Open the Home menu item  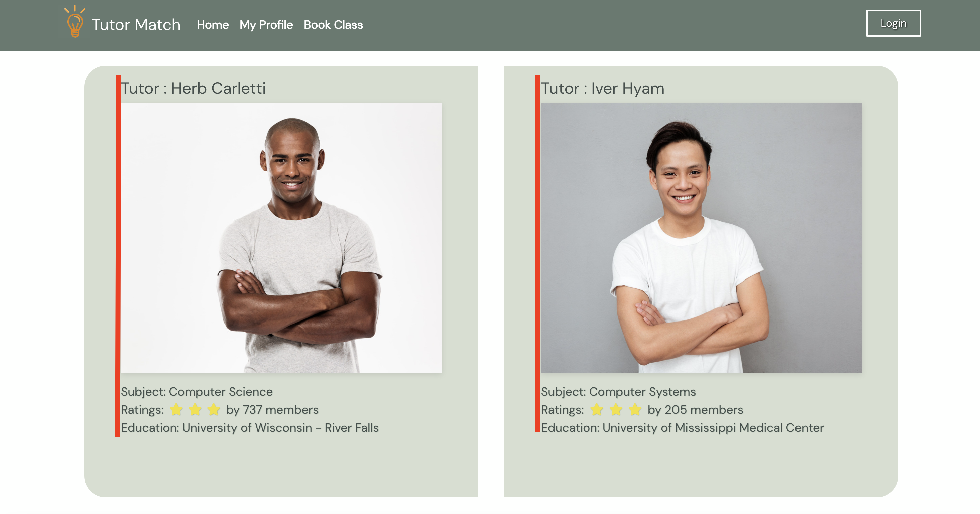213,25
